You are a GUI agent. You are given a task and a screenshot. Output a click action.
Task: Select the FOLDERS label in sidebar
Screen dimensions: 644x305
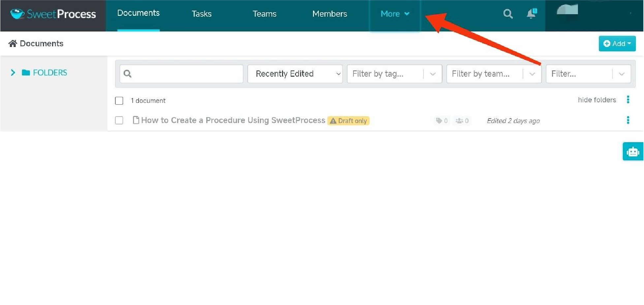[50, 73]
